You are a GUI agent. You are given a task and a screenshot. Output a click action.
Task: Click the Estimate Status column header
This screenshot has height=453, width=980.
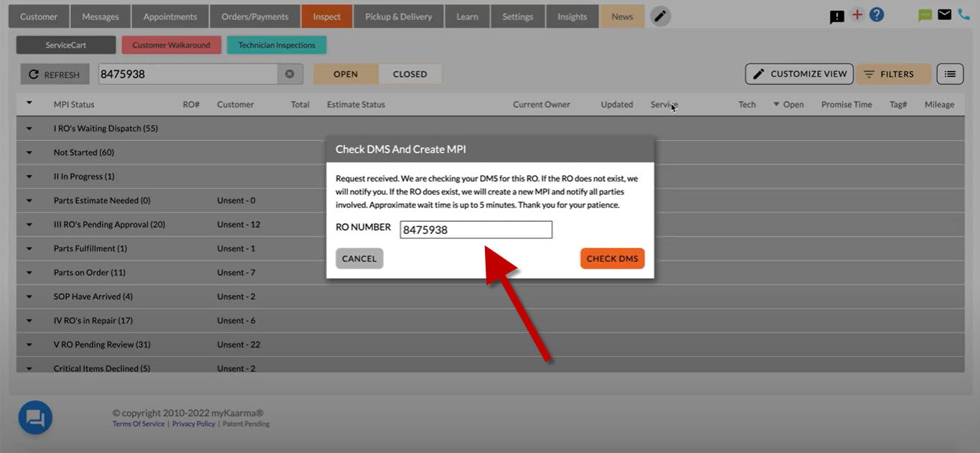[356, 105]
